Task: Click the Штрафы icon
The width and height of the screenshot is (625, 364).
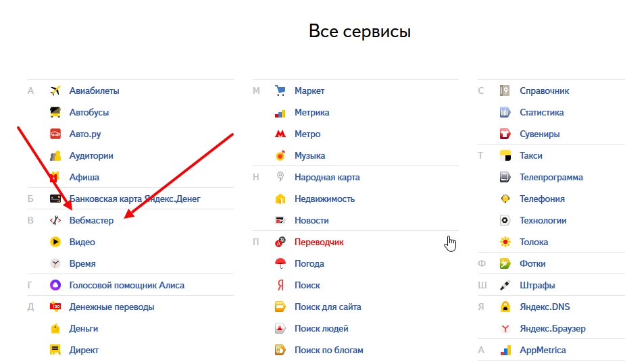Action: click(505, 285)
